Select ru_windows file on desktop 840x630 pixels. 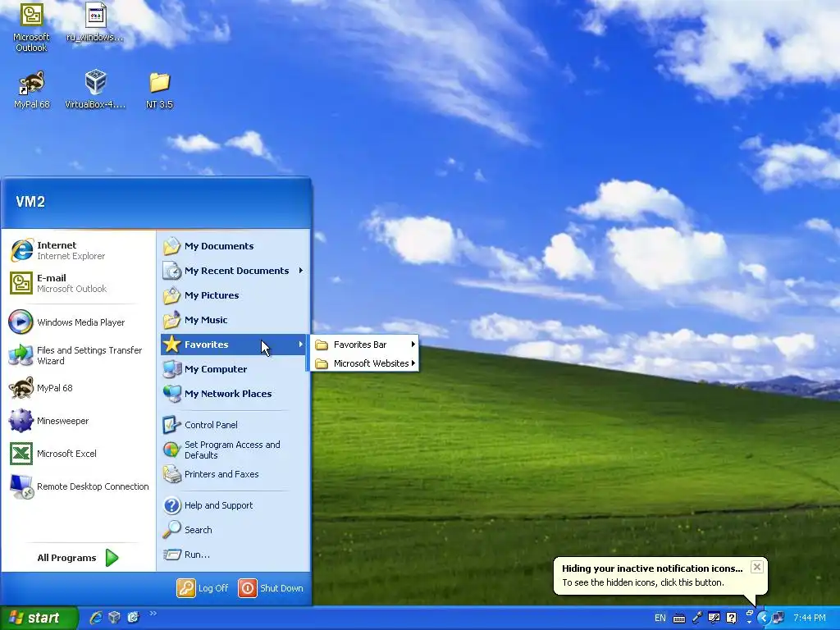[95, 22]
